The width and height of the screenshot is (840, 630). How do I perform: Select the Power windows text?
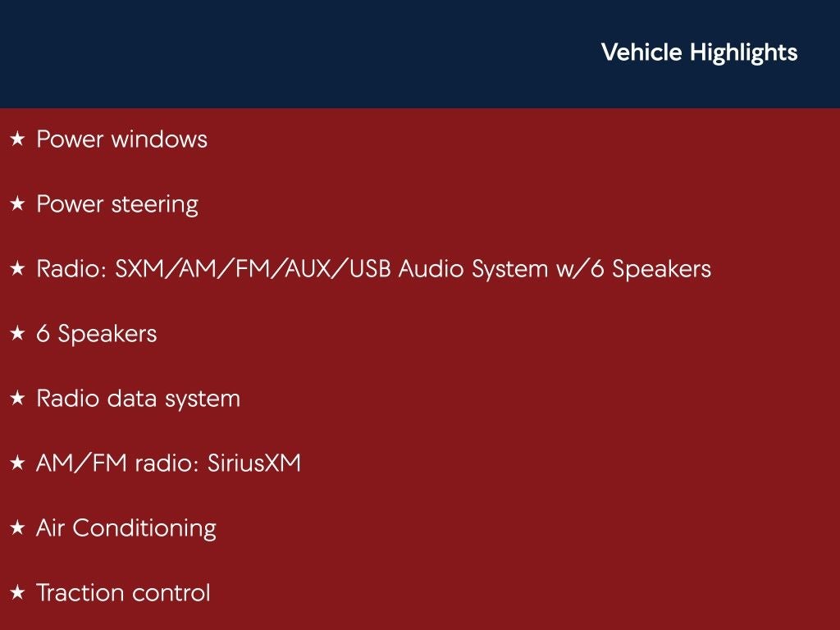tap(121, 139)
